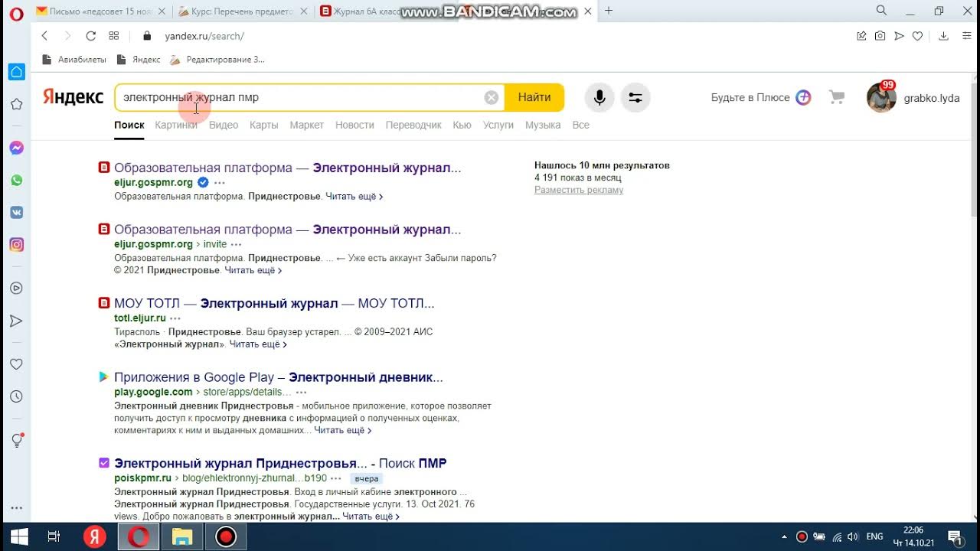Open Windows Start menu
The width and height of the screenshot is (980, 551).
[18, 536]
